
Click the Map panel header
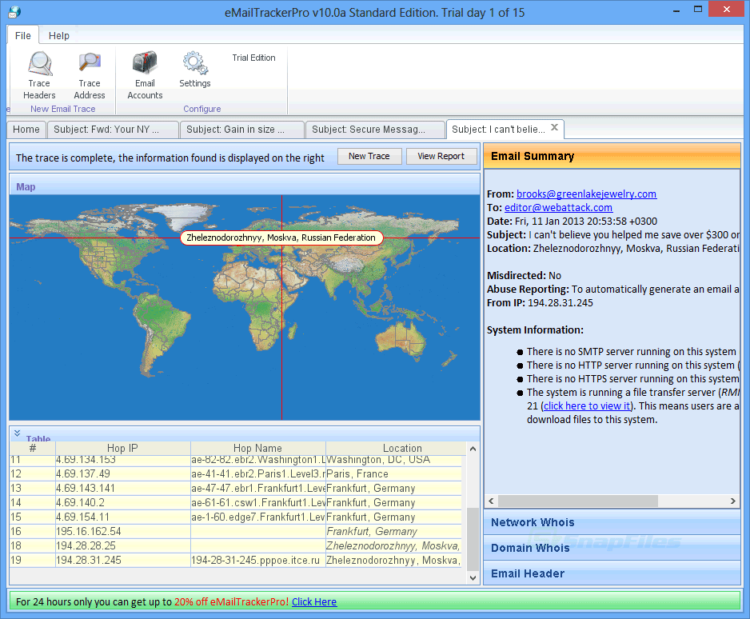click(244, 187)
